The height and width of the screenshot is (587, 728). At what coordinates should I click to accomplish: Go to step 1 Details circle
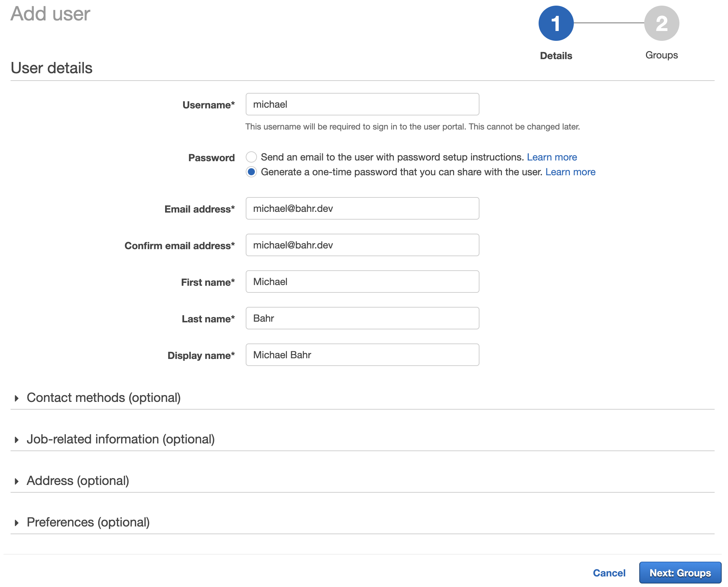556,23
